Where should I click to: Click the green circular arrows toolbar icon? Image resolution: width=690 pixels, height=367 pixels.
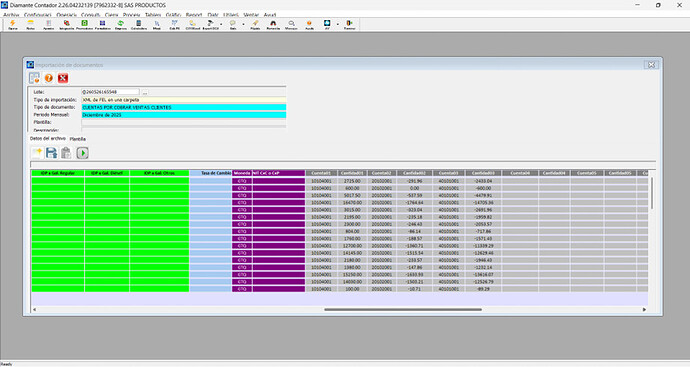coord(121,23)
